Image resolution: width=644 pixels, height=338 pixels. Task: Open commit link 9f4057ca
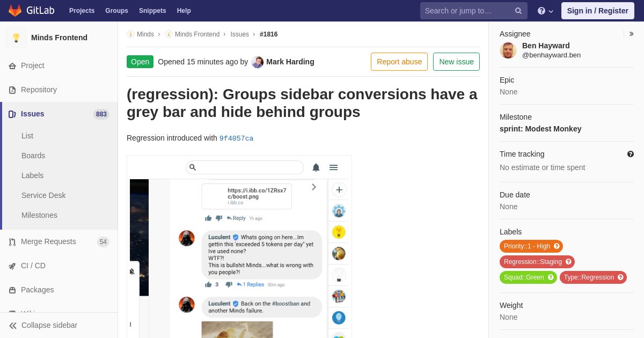(x=236, y=138)
